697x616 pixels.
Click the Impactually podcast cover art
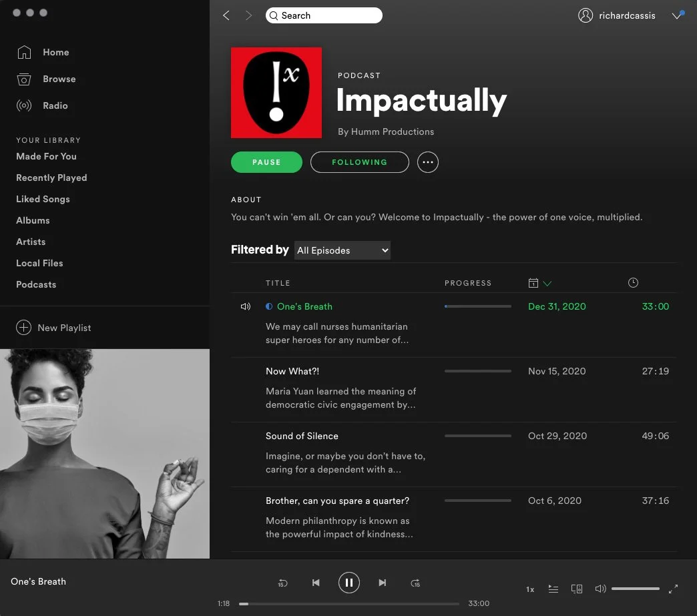(x=276, y=93)
